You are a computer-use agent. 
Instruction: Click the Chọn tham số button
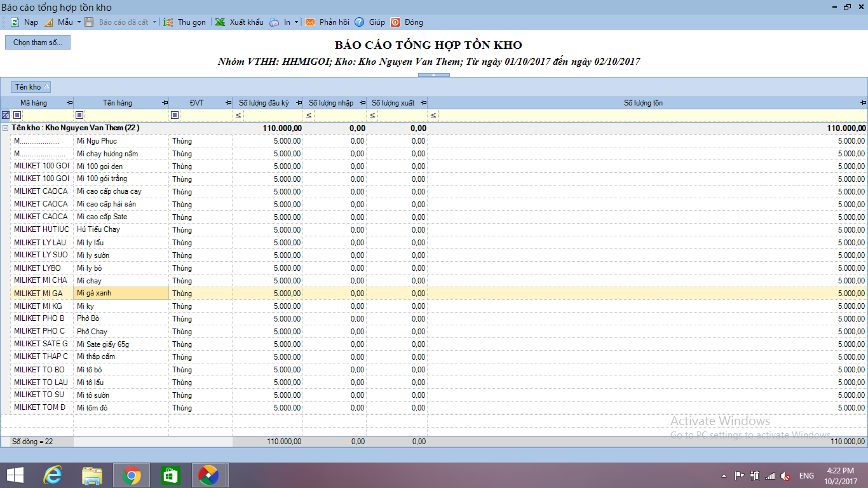tap(37, 43)
